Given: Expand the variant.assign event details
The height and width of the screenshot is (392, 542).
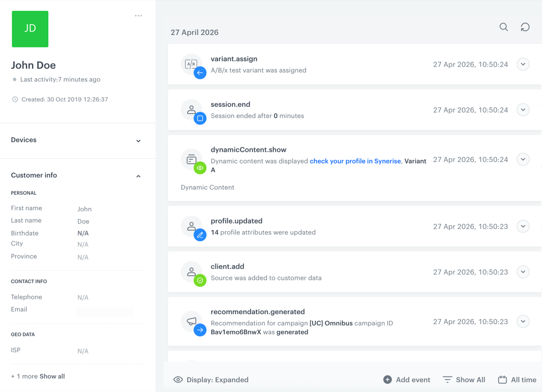Looking at the screenshot, I should [523, 64].
